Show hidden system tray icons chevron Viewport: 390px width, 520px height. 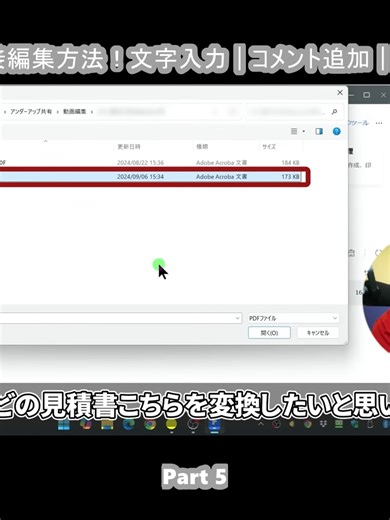click(x=261, y=424)
